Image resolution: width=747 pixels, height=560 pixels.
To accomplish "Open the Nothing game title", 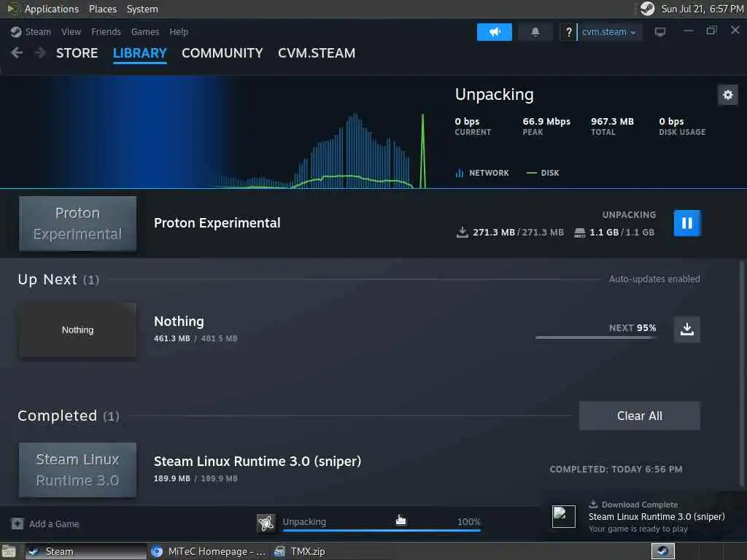I will point(179,322).
